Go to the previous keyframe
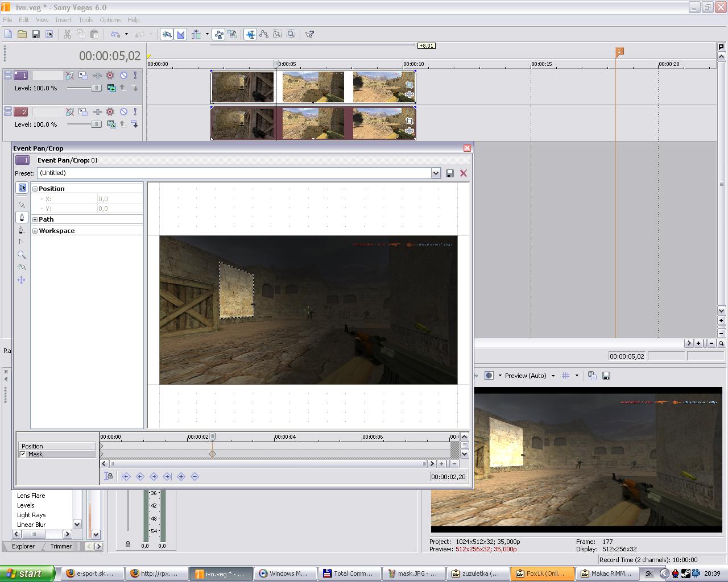The image size is (728, 582). click(x=140, y=476)
